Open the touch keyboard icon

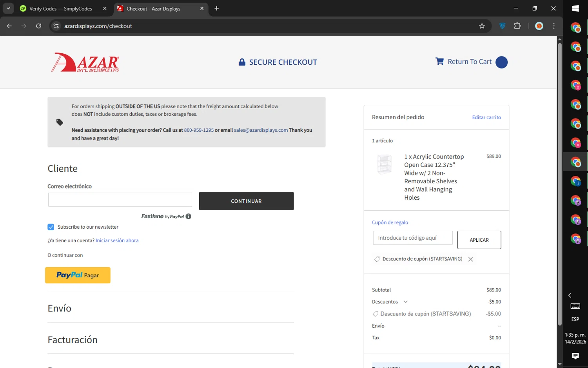pos(575,306)
